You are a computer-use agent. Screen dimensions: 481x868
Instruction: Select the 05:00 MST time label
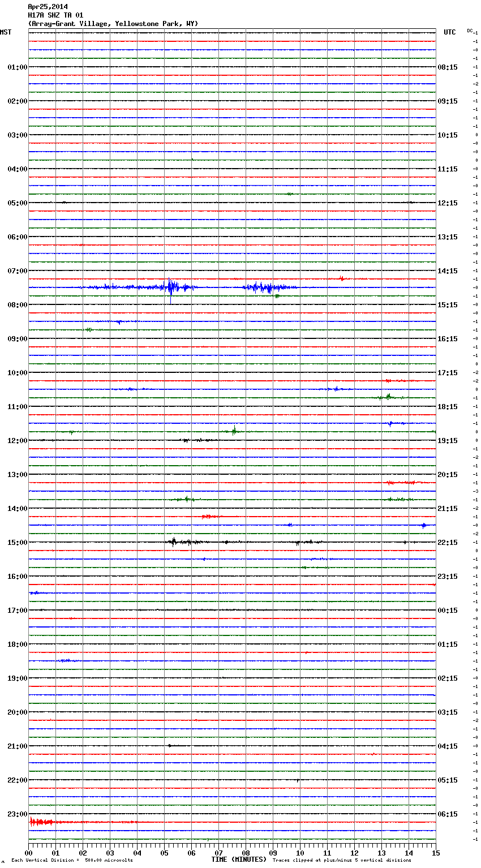[17, 203]
